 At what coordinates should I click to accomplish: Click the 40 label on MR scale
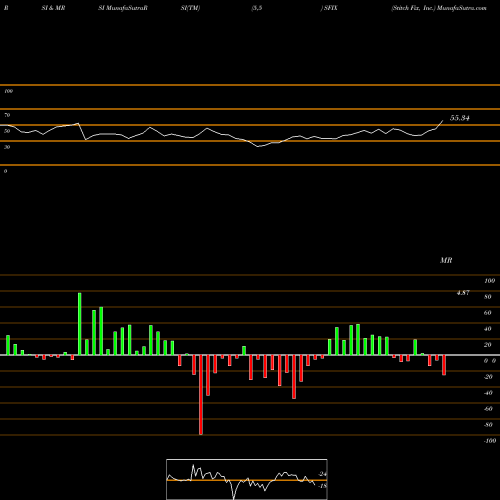[488, 329]
